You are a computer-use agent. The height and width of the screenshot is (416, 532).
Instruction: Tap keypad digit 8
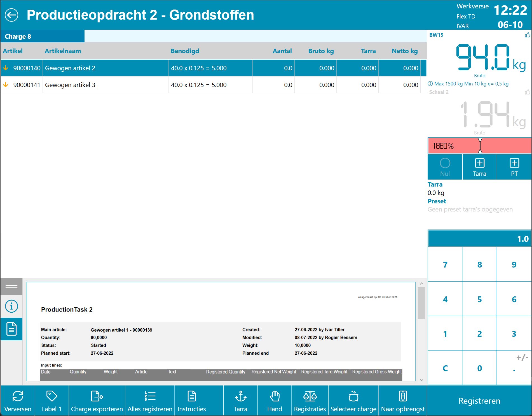[x=480, y=264]
